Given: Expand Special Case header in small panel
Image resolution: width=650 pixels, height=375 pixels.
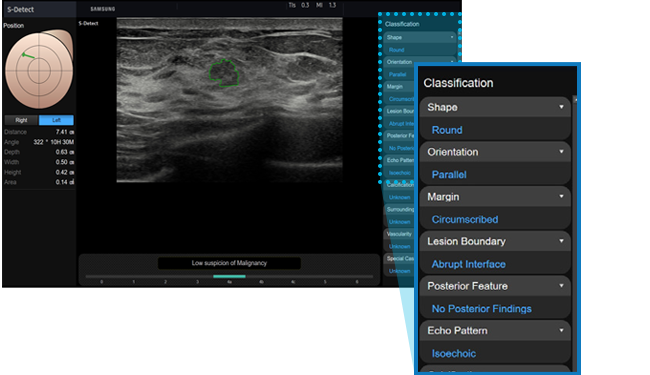Looking at the screenshot, I should coord(399,258).
